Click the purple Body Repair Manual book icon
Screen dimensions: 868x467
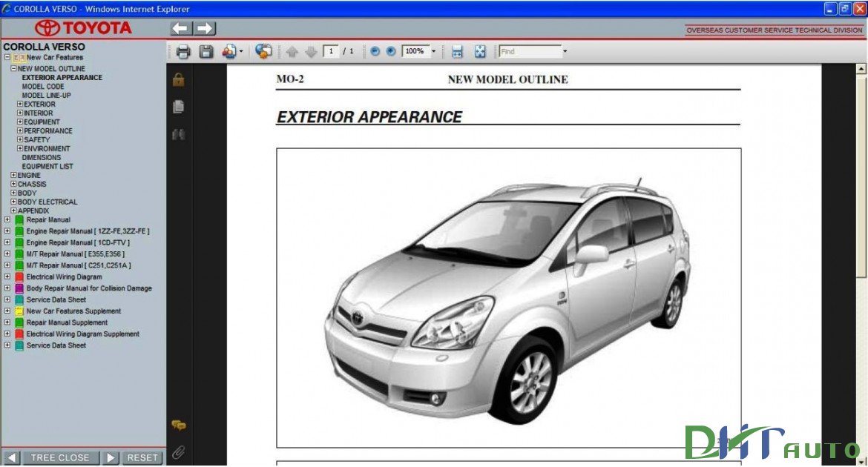click(x=19, y=288)
